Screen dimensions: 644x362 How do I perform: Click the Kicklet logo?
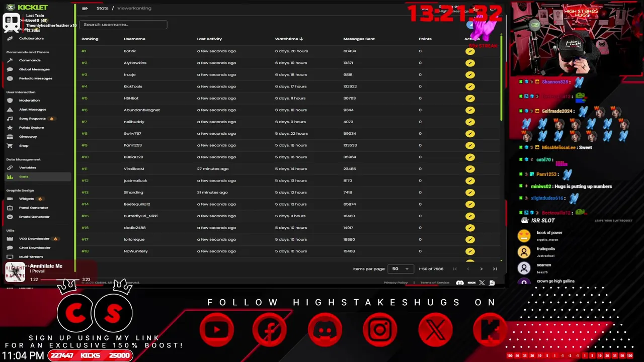tap(27, 7)
